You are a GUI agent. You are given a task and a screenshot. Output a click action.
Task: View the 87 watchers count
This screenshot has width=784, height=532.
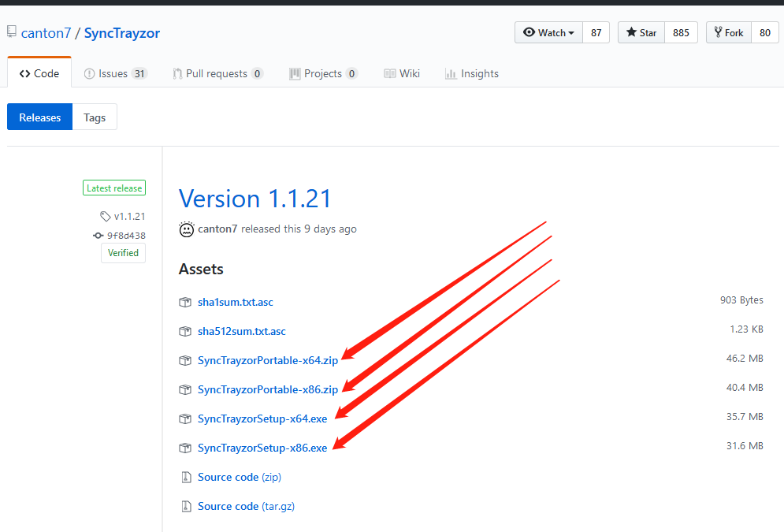(x=596, y=32)
